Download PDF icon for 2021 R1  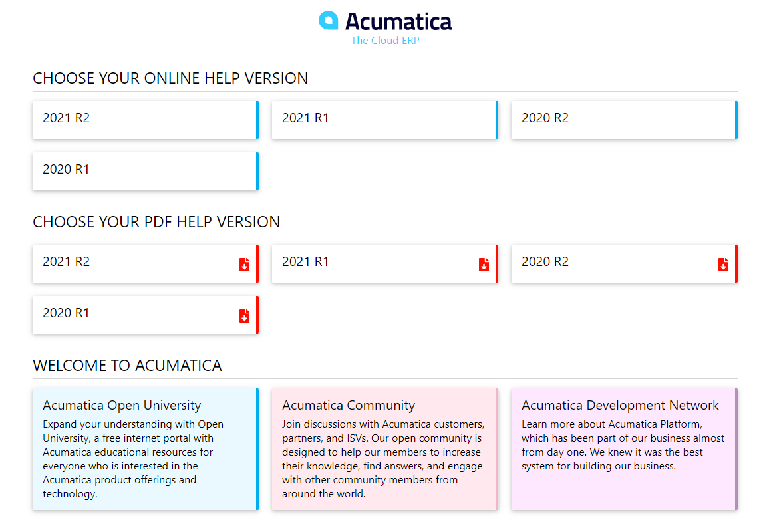click(x=484, y=264)
